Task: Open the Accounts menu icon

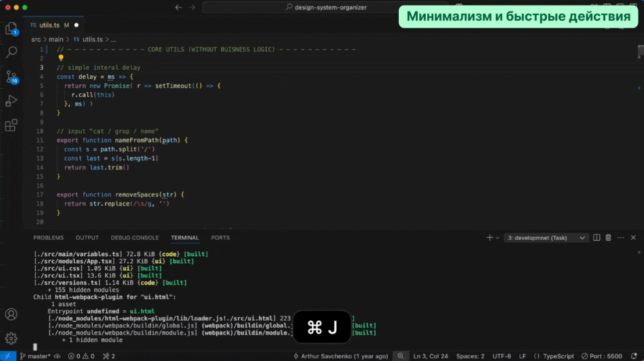Action: (x=11, y=314)
